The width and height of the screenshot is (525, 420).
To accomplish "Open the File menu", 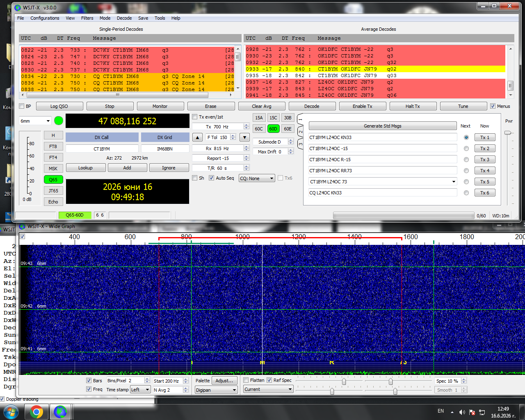I will point(21,18).
